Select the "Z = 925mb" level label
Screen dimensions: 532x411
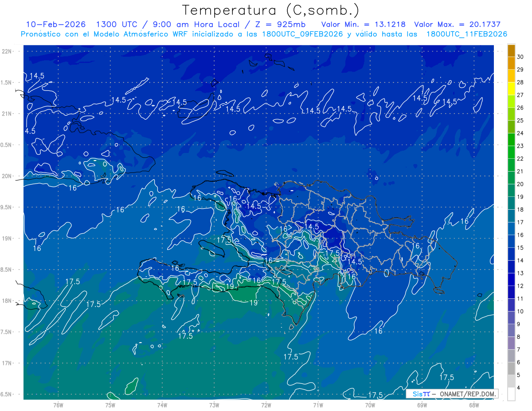278,25
